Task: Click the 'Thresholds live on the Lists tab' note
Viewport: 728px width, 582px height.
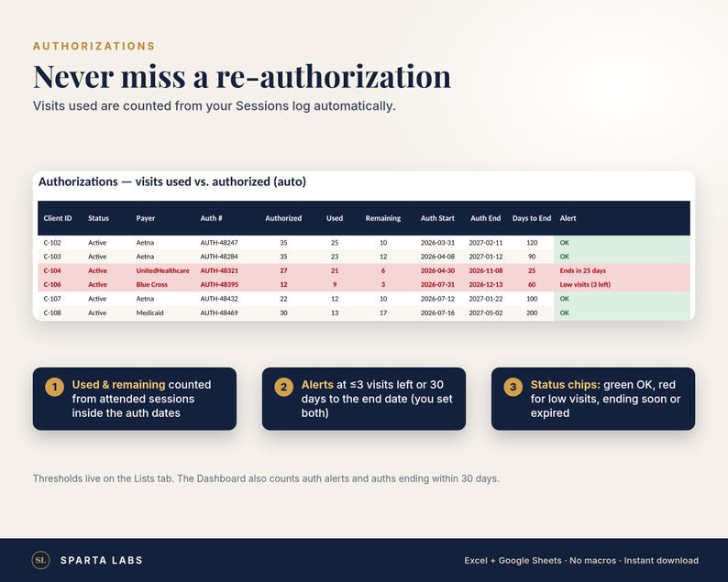Action: point(266,478)
